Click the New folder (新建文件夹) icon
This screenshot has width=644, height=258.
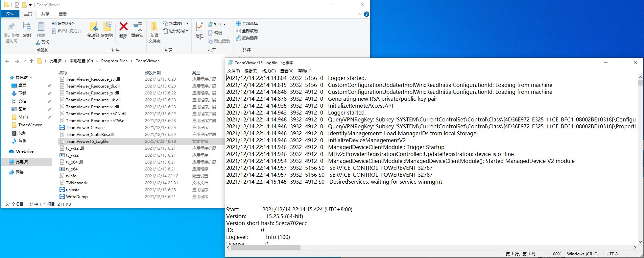[154, 27]
